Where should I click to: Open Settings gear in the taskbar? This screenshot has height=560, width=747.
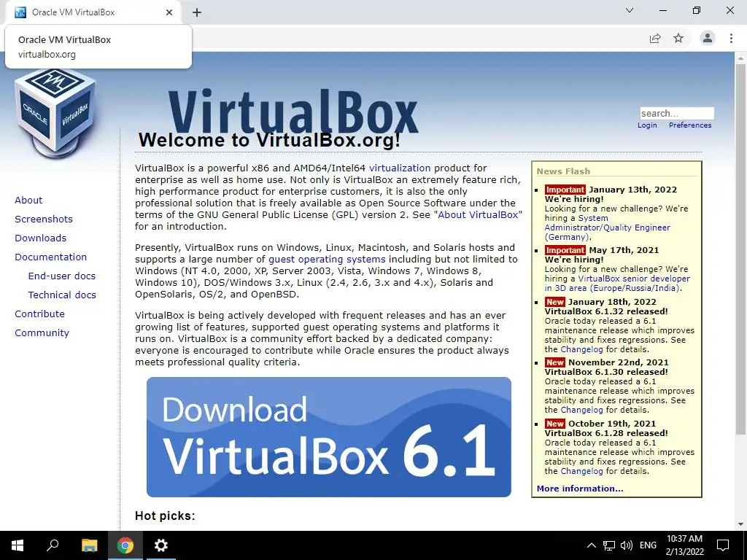(161, 545)
